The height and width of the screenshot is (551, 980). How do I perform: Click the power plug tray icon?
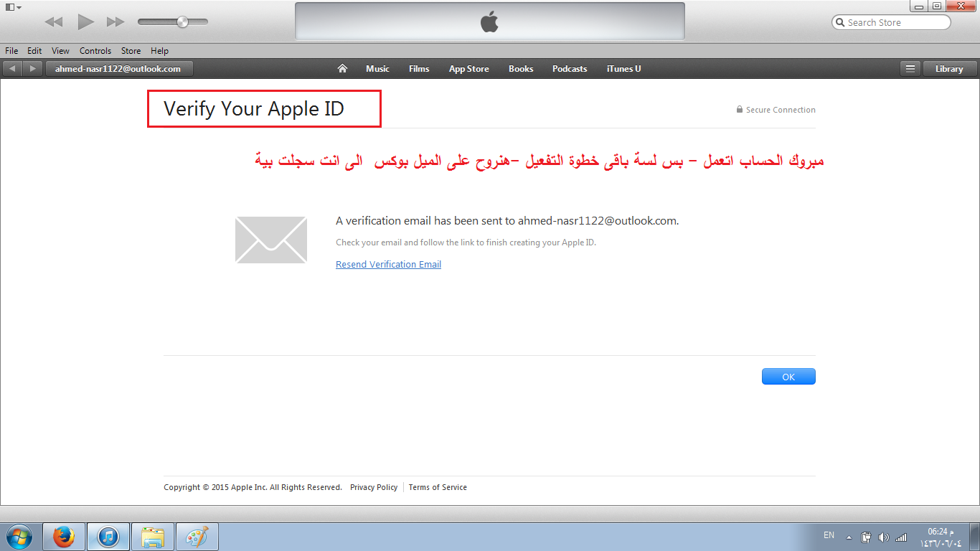pos(866,537)
